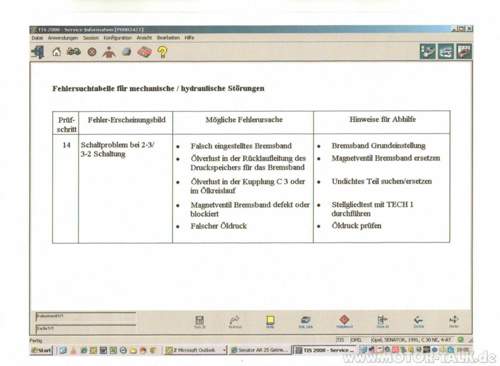Click the exit door icon in toolbar
Screen dimensions: 500x366
pyautogui.click(x=38, y=52)
